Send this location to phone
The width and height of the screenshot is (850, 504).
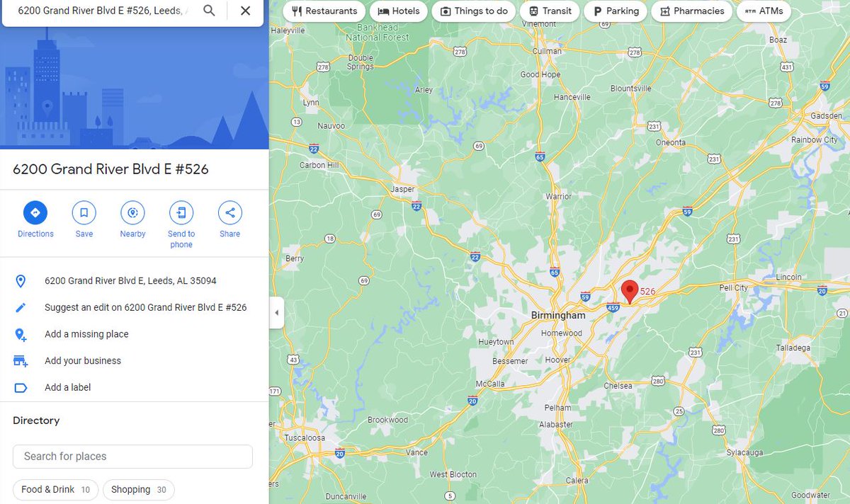click(181, 212)
